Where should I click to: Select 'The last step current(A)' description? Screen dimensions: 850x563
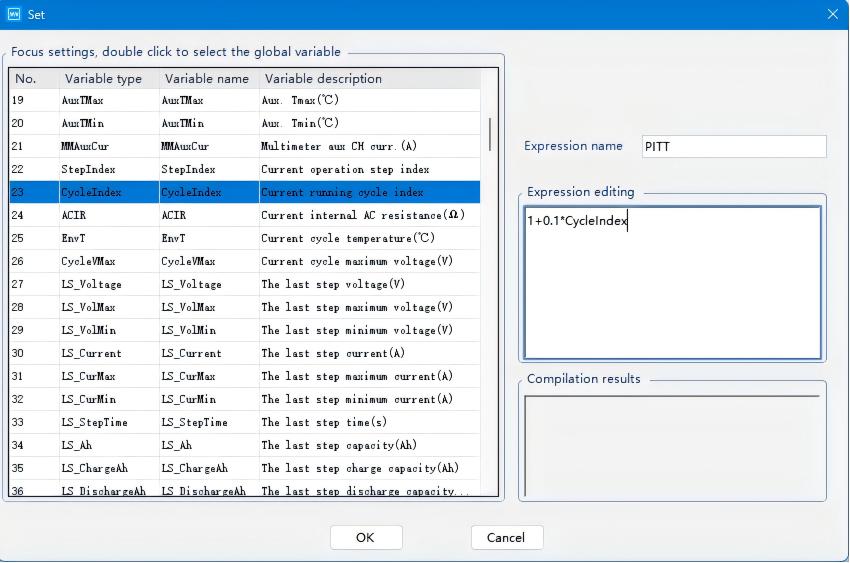(x=370, y=353)
